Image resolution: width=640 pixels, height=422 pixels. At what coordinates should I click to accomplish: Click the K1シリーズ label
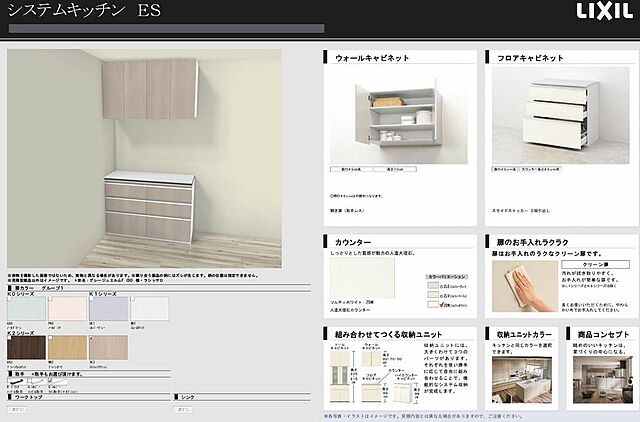pyautogui.click(x=103, y=294)
